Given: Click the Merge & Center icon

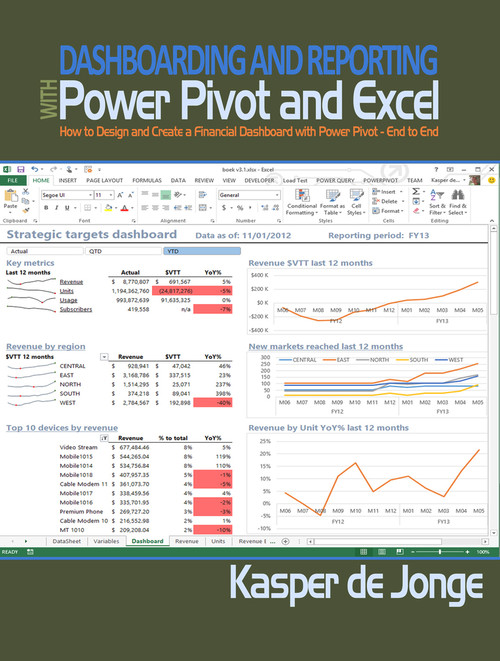Looking at the screenshot, I should [203, 207].
